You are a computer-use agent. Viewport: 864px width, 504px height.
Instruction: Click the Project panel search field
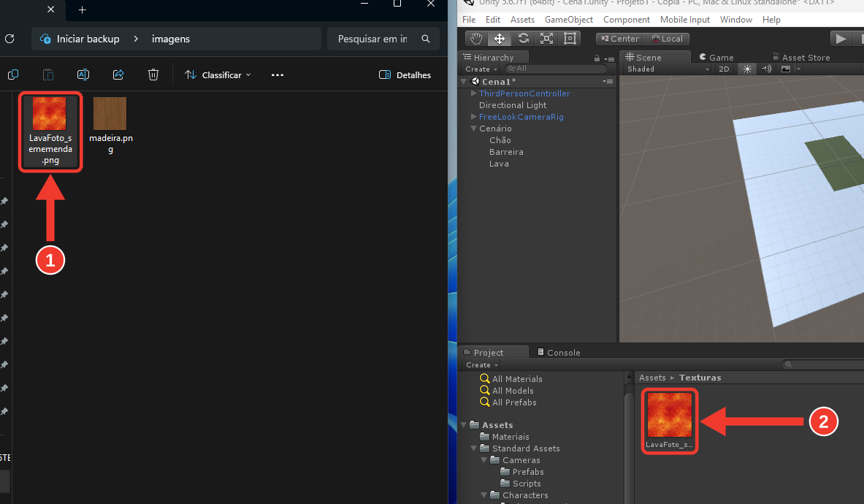pyautogui.click(x=823, y=364)
